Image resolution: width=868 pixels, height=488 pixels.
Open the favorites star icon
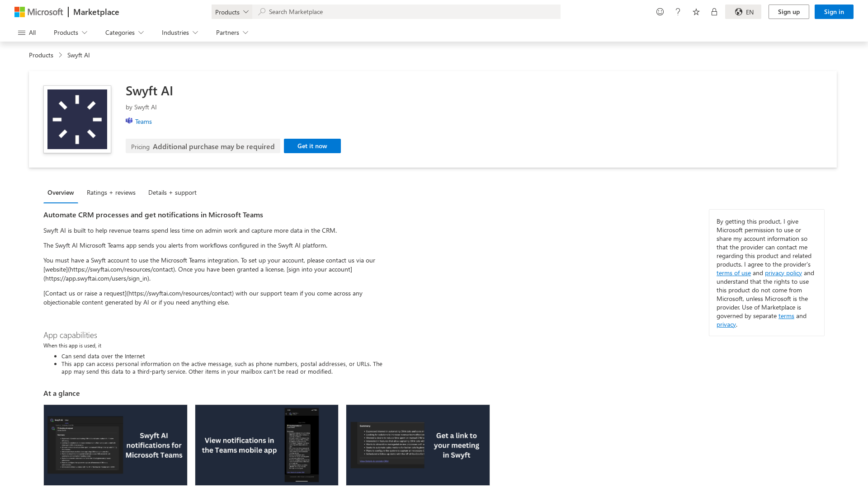696,12
